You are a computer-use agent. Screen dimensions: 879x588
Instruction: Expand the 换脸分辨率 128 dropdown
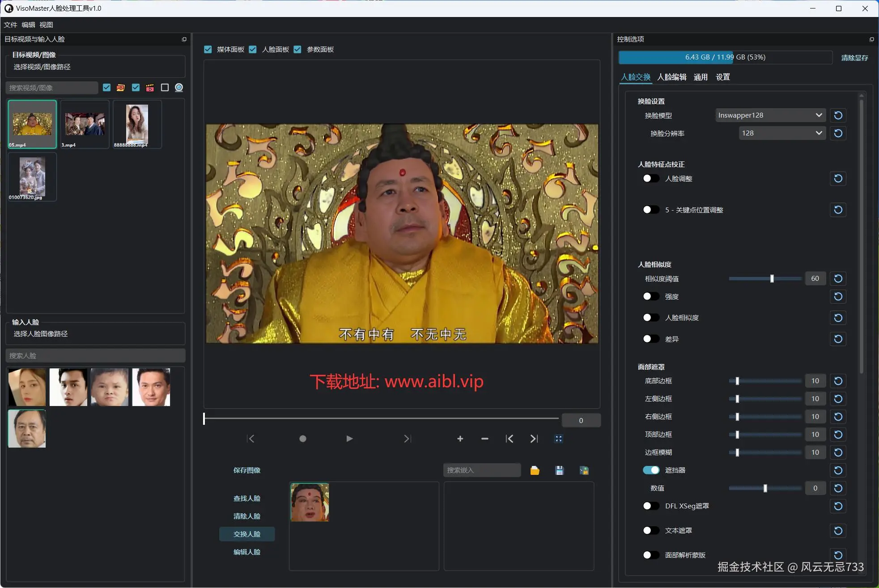(781, 133)
